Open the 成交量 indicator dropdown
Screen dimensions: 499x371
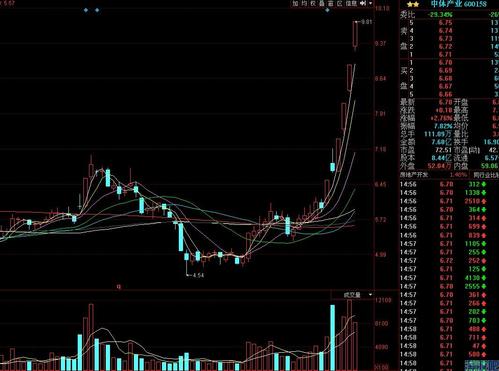tap(352, 295)
